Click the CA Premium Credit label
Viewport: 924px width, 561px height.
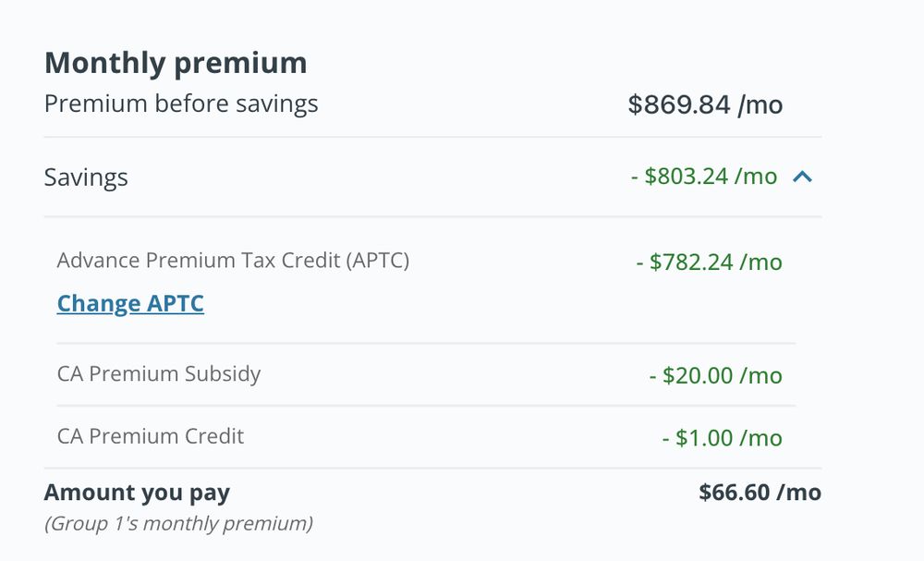pos(151,435)
